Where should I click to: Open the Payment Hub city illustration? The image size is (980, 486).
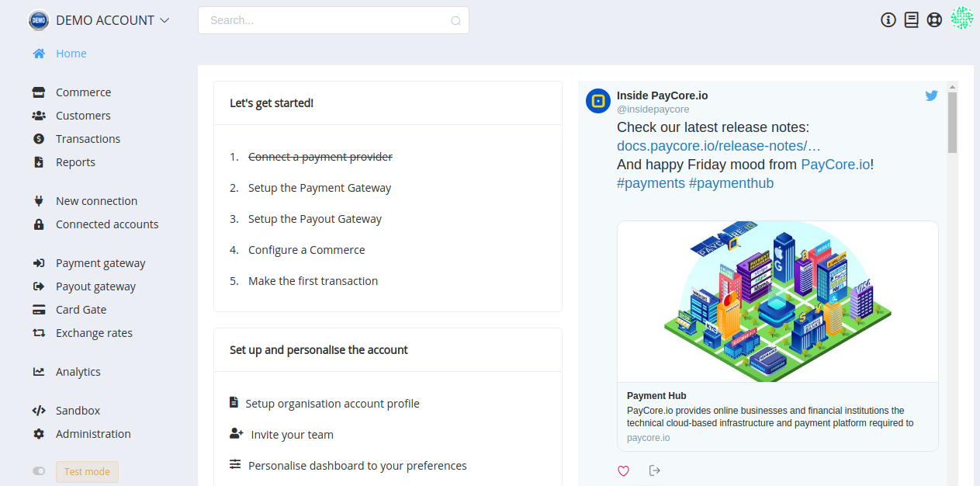tap(777, 301)
